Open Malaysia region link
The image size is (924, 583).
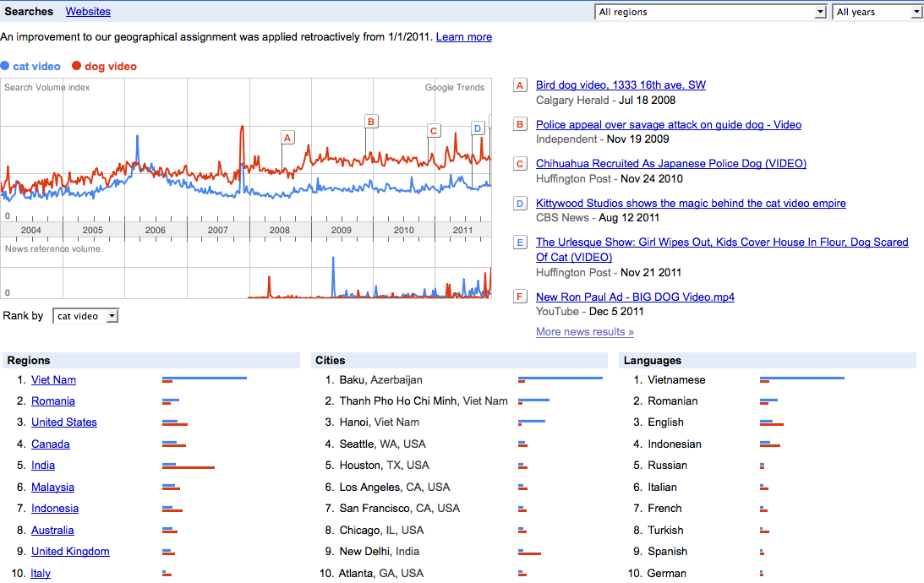point(52,487)
